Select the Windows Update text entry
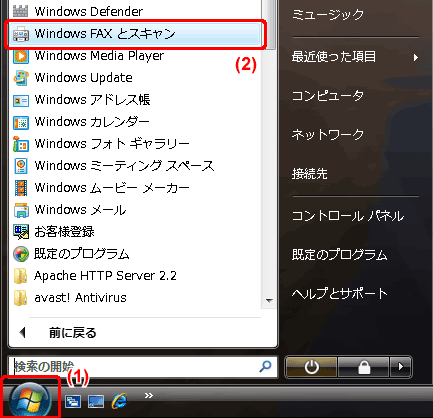 click(x=84, y=78)
